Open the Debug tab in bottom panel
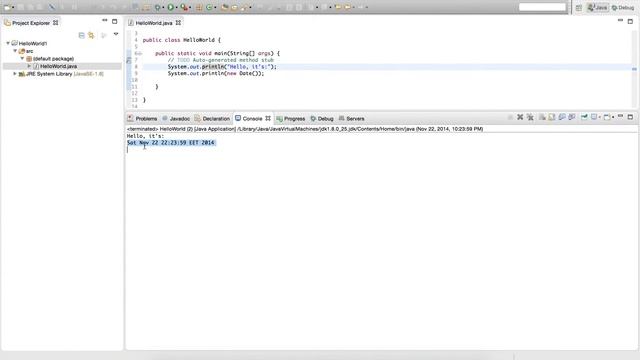Image resolution: width=640 pixels, height=360 pixels. [x=322, y=118]
